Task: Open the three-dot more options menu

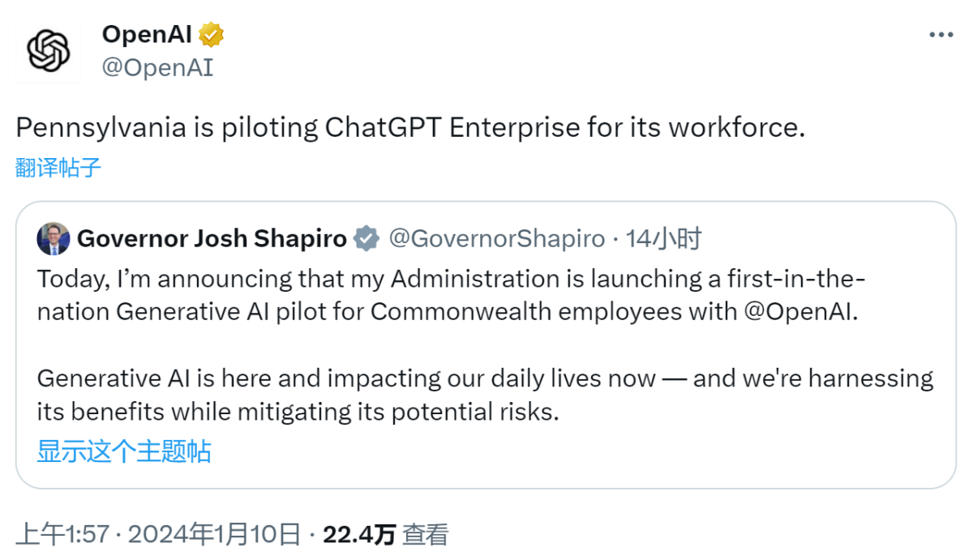Action: (941, 35)
